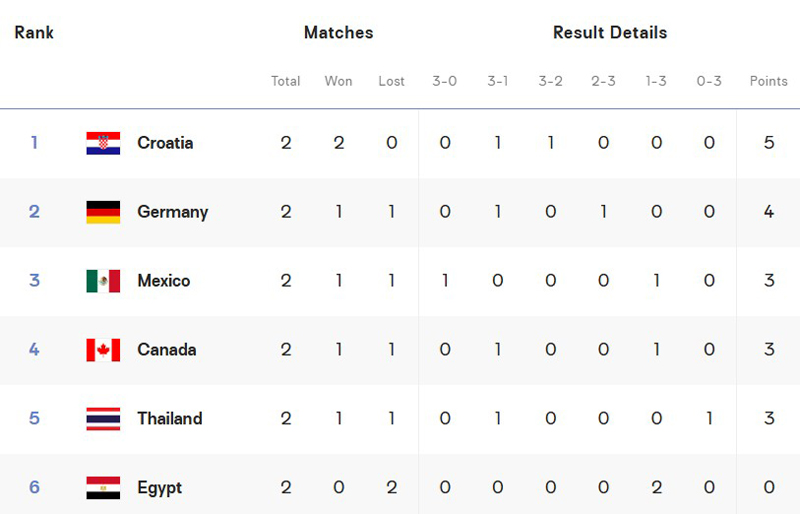Sort by the Lost column header
This screenshot has height=514, width=800.
391,81
